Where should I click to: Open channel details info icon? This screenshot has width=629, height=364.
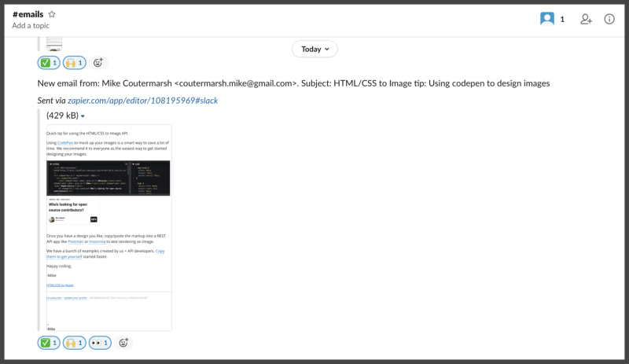(609, 19)
